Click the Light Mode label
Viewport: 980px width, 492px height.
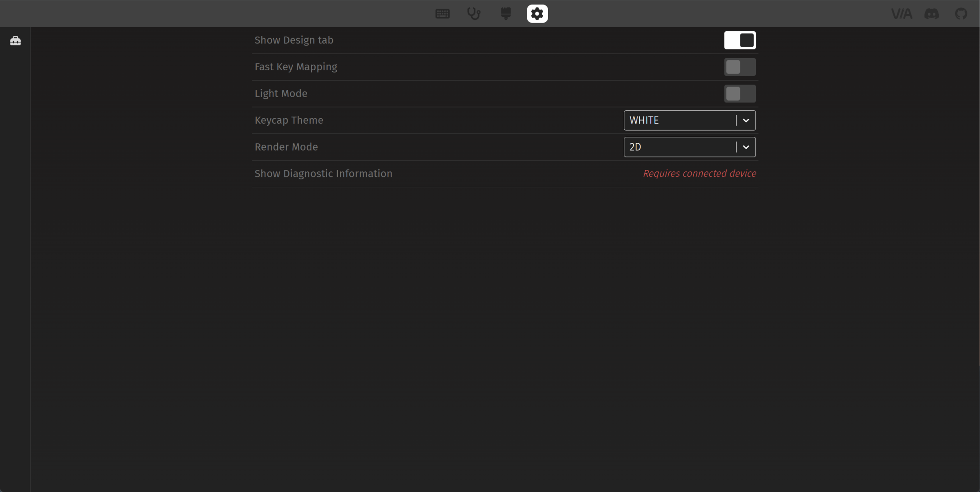[281, 94]
